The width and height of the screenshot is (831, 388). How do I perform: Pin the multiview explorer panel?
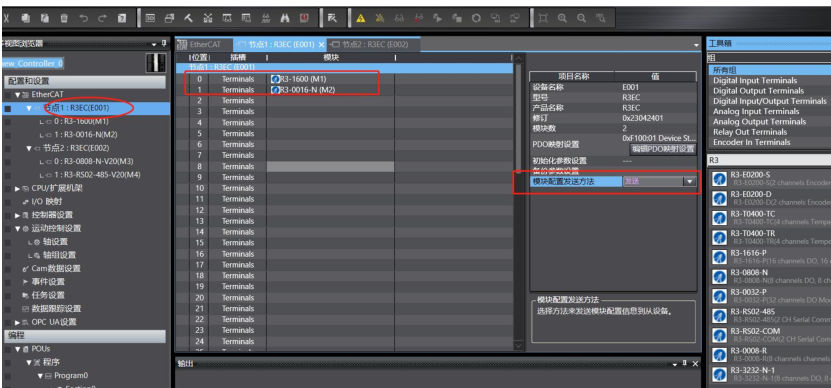click(164, 44)
